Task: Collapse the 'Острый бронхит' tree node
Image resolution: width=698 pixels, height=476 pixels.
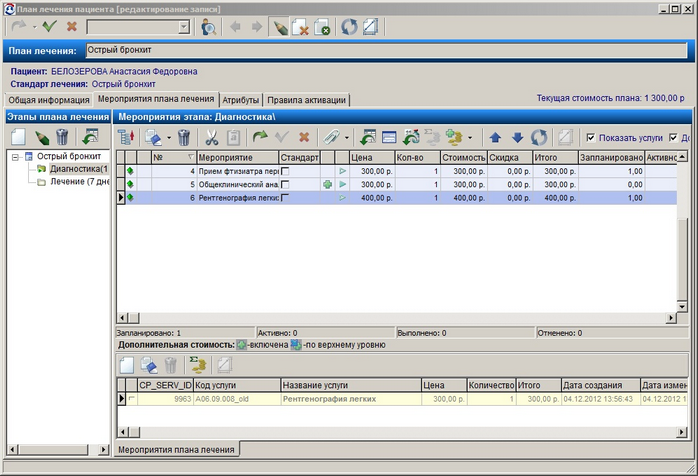Action: tap(16, 156)
